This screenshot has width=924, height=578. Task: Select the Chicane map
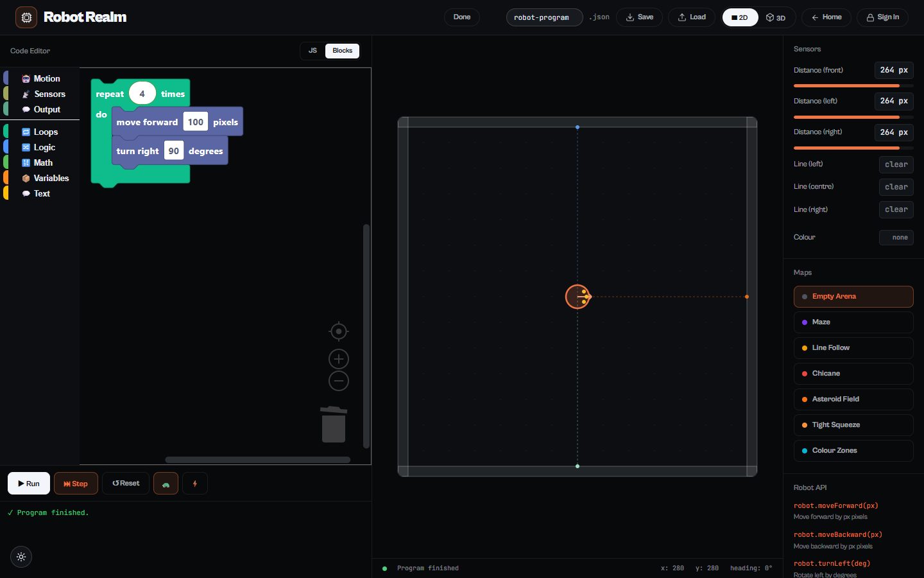pos(853,374)
